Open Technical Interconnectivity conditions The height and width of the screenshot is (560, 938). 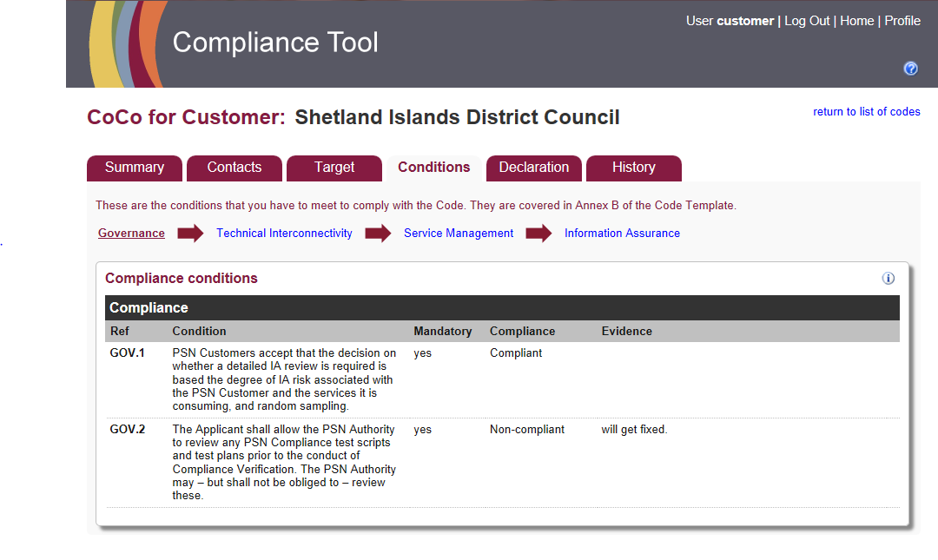click(x=284, y=234)
